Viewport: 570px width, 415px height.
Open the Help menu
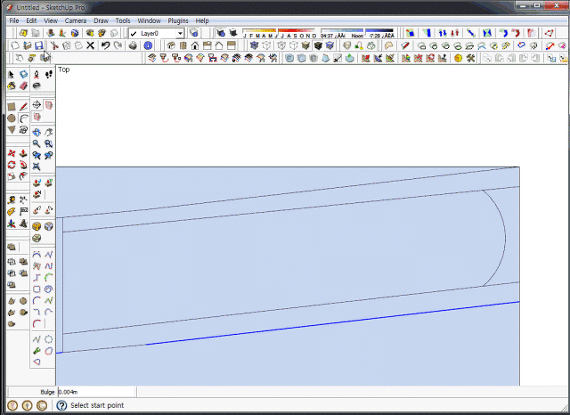tap(202, 21)
